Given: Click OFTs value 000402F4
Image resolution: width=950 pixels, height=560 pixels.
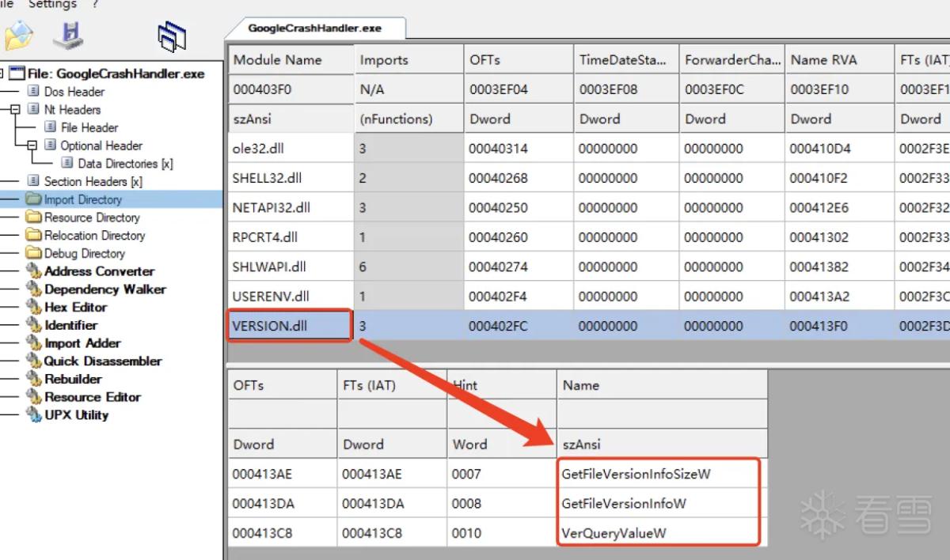Looking at the screenshot, I should [x=498, y=297].
